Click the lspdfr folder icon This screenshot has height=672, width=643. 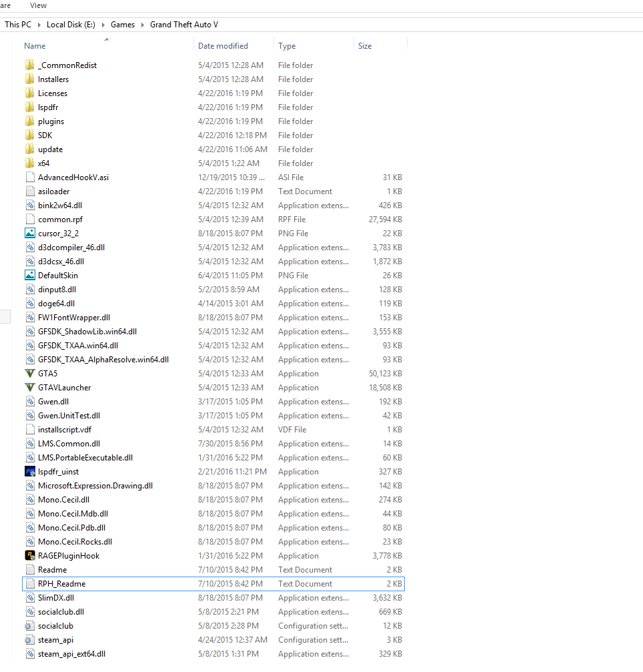(x=30, y=107)
